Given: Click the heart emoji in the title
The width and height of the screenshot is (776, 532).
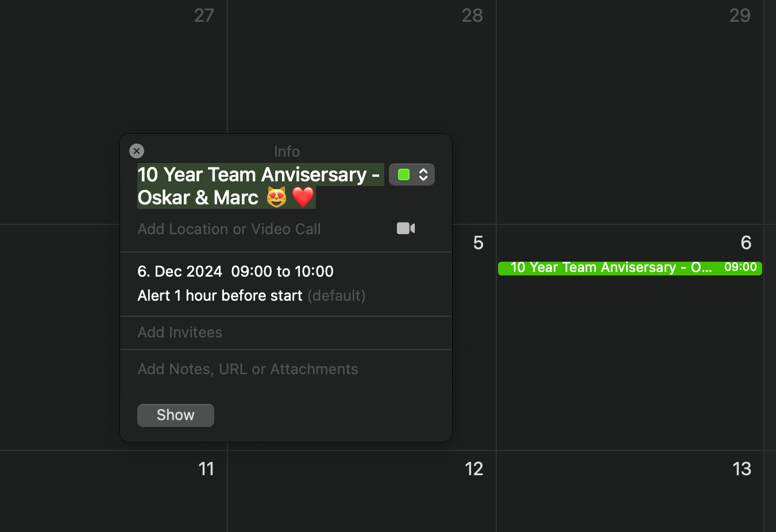Looking at the screenshot, I should tap(303, 197).
